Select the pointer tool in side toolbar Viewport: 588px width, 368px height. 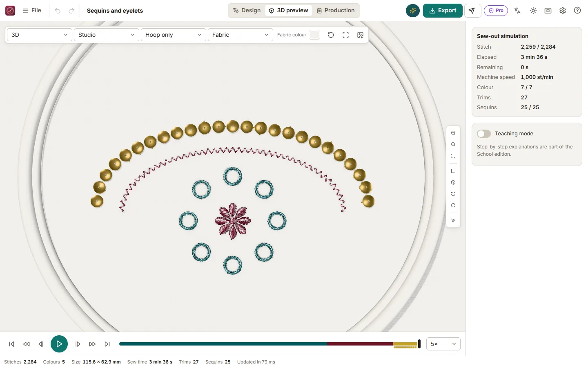[453, 220]
